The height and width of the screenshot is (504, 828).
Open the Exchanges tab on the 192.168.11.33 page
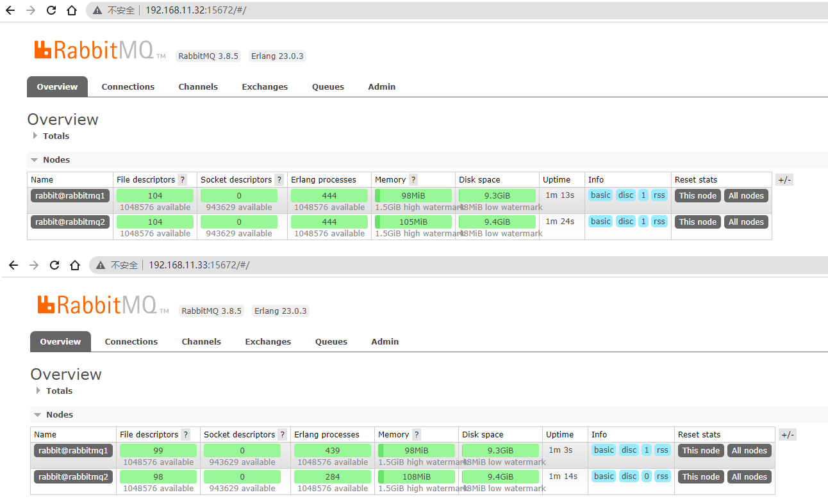click(268, 342)
